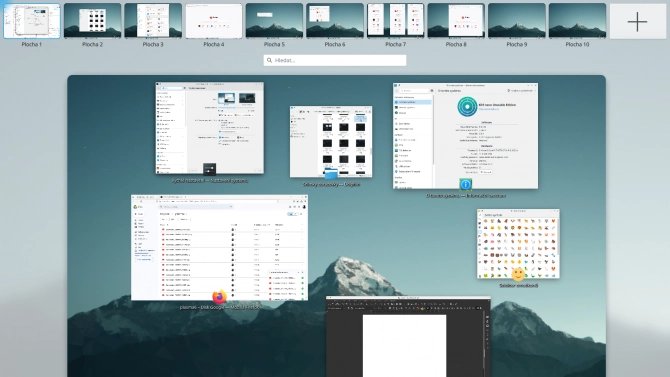This screenshot has height=377, width=670.
Task: Switch to the Plocha 3 desktop thumbnail
Action: click(153, 21)
